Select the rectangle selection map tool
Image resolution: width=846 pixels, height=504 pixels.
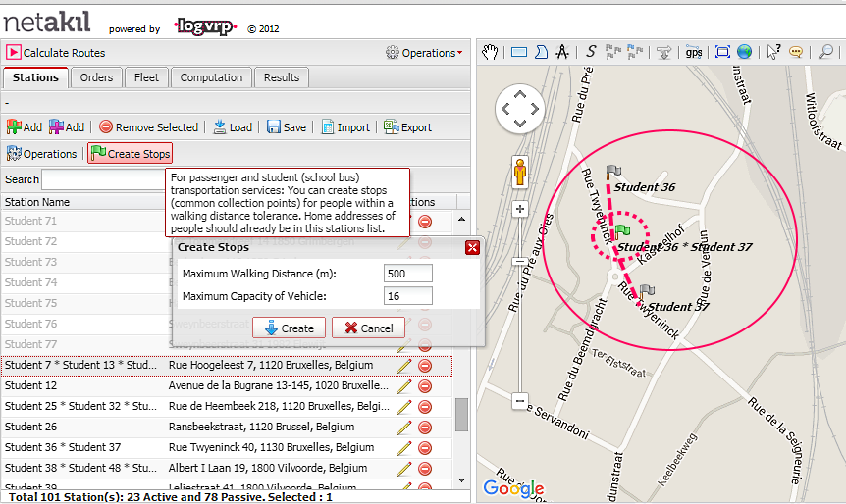click(x=519, y=52)
